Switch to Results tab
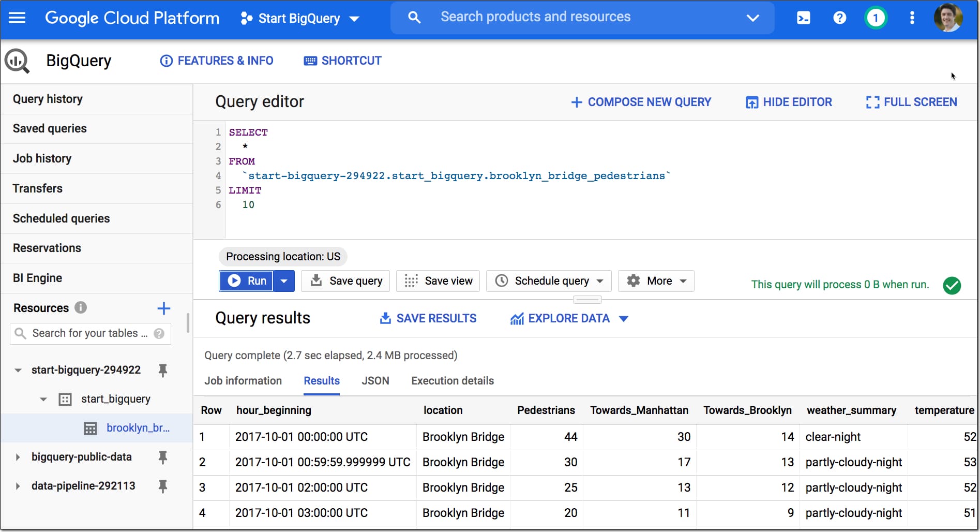Image resolution: width=980 pixels, height=532 pixels. (x=322, y=381)
